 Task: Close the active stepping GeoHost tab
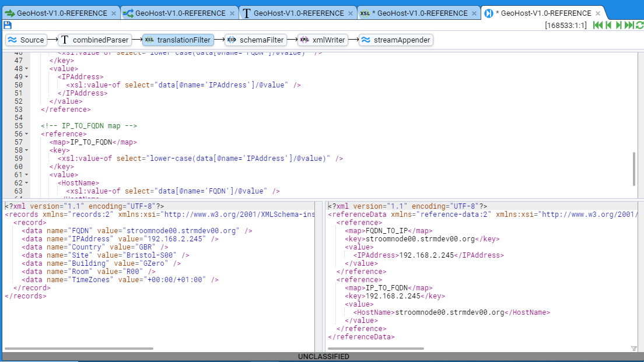598,13
